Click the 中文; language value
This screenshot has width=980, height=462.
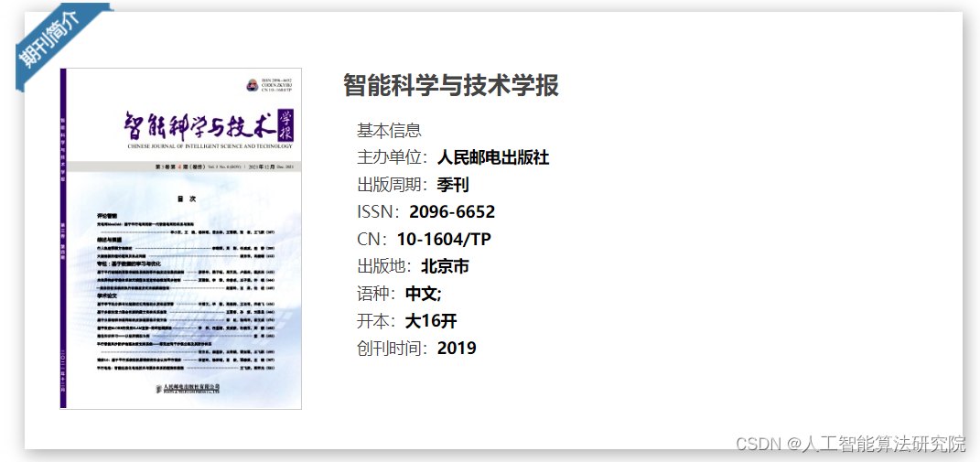[424, 294]
